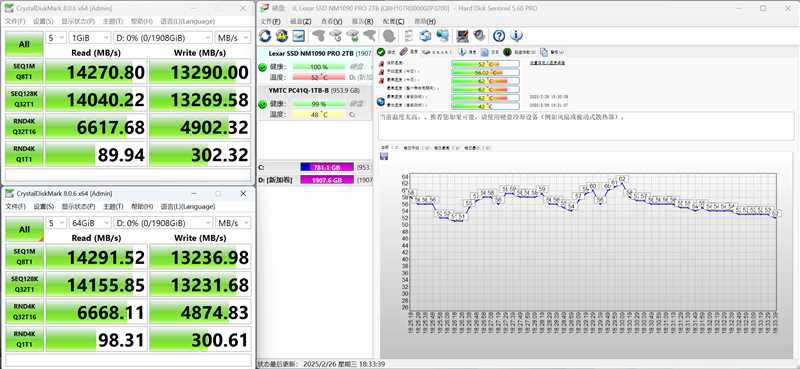Click the blue info 'i' toolbar icon

click(x=516, y=36)
